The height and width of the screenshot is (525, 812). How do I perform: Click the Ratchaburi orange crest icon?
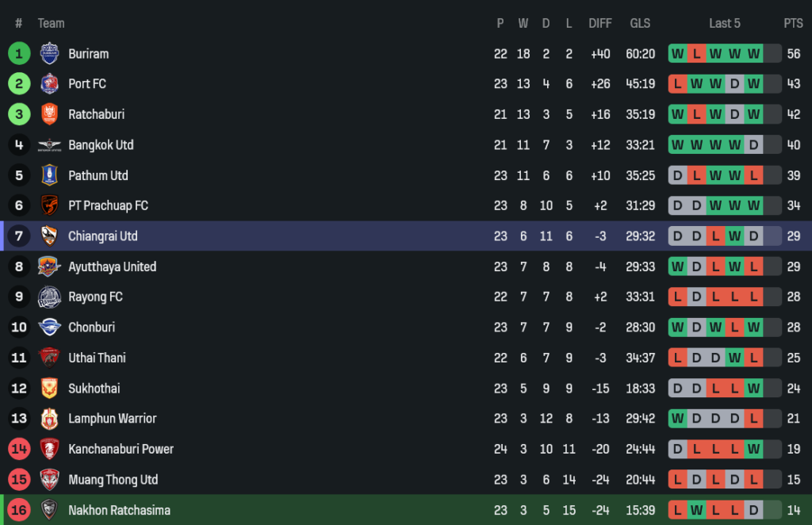pos(49,114)
